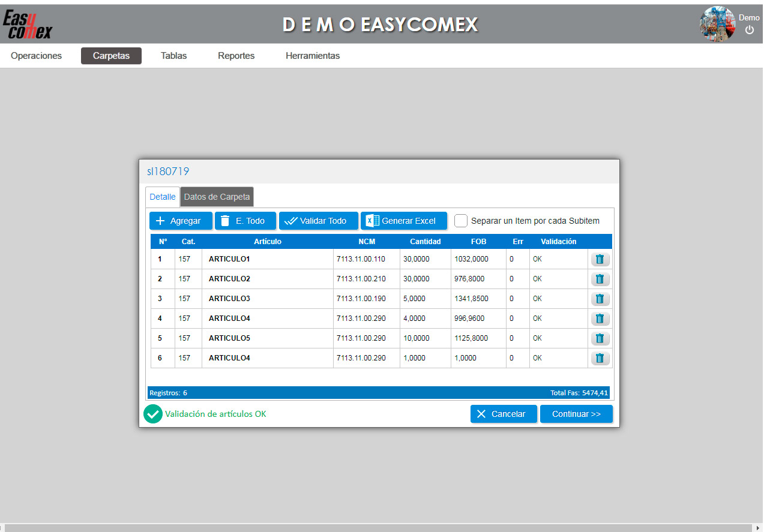764x532 pixels.
Task: Click NCM cell 7113.11.00.110
Action: point(367,259)
